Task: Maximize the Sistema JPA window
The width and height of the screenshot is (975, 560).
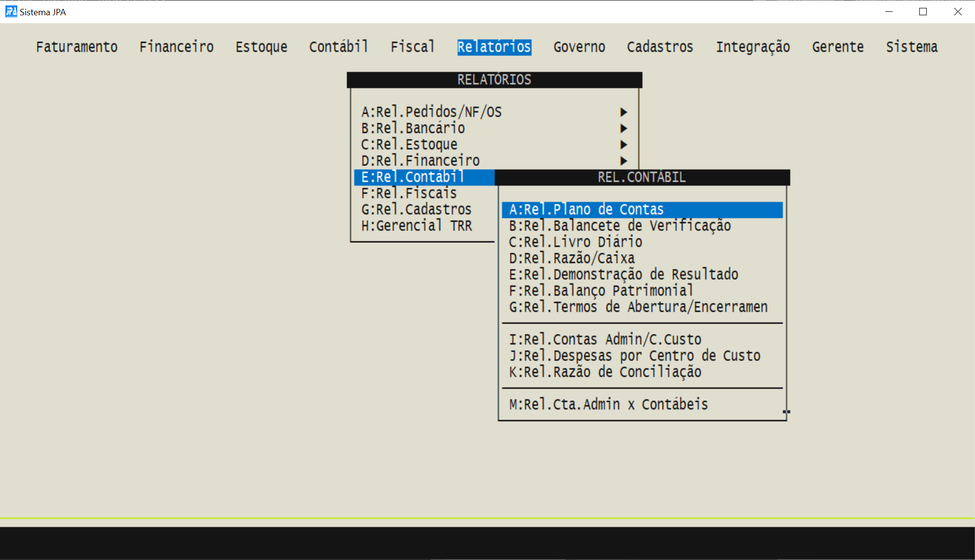Action: tap(923, 12)
